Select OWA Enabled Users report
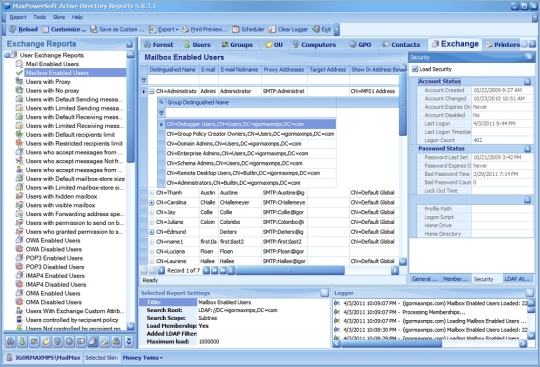The image size is (540, 367). click(x=53, y=241)
